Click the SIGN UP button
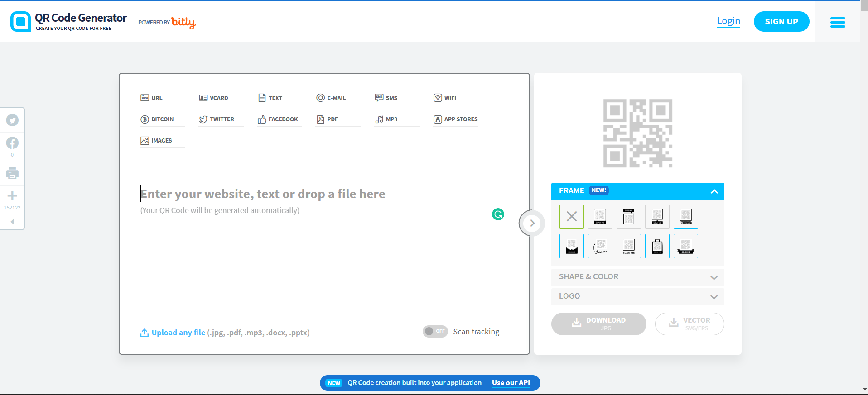This screenshot has height=395, width=868. click(781, 21)
